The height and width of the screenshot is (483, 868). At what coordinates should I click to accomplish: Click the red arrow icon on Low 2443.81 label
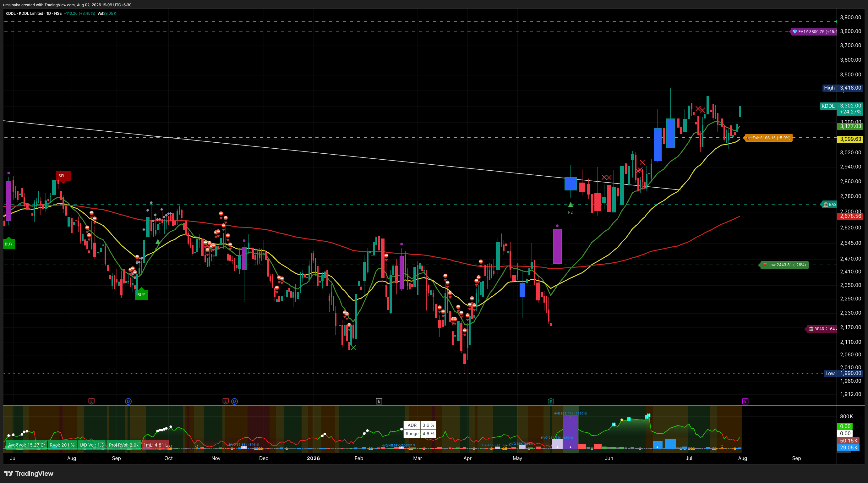(x=765, y=265)
